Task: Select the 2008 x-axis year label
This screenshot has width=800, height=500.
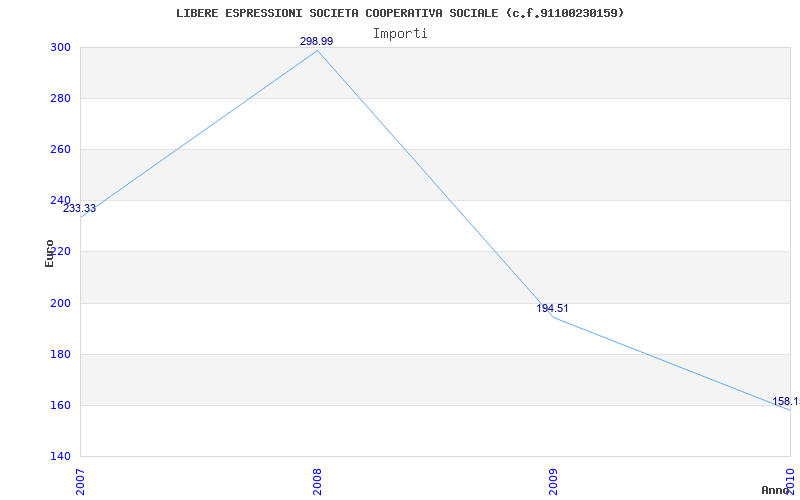Action: pos(317,482)
